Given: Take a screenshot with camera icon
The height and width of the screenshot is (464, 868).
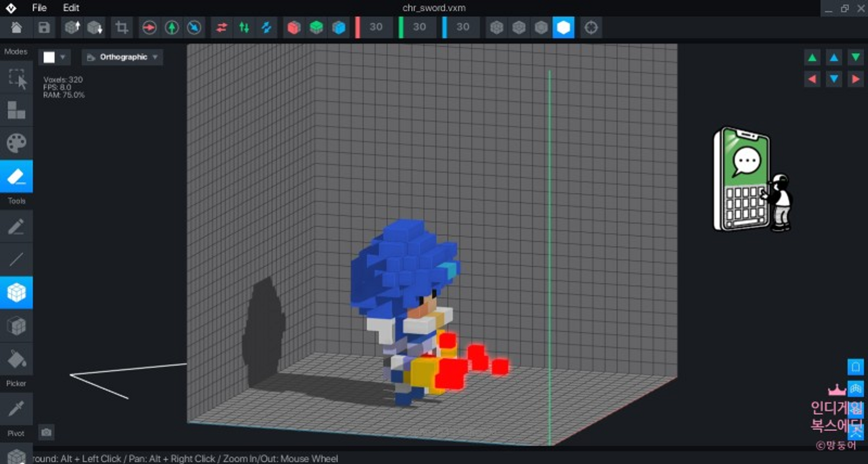Looking at the screenshot, I should click(x=47, y=432).
